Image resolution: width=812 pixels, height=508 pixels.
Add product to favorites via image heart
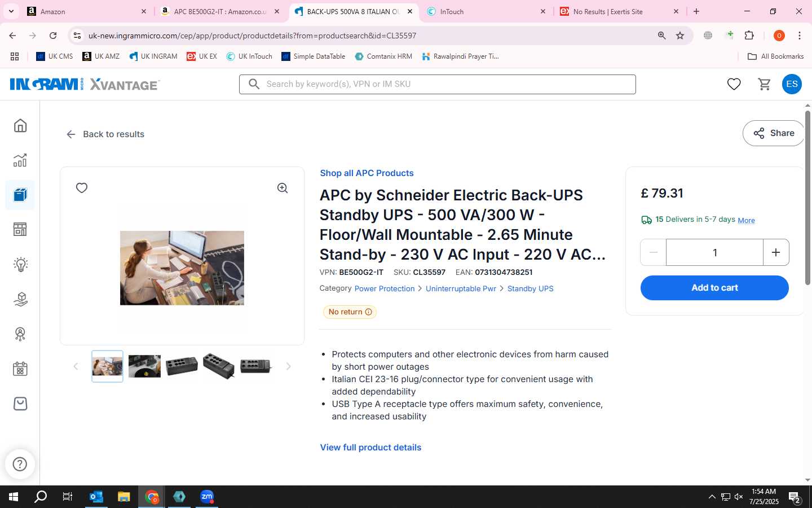(x=82, y=188)
